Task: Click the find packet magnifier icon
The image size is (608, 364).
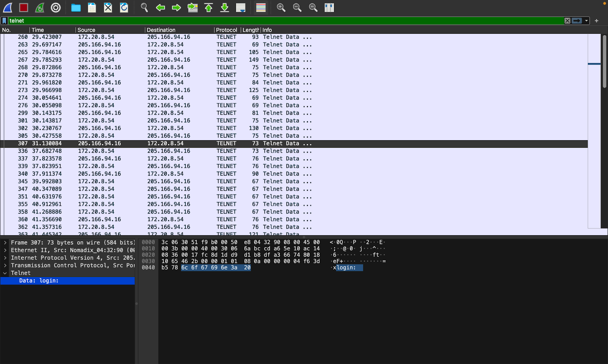Action: pyautogui.click(x=144, y=8)
